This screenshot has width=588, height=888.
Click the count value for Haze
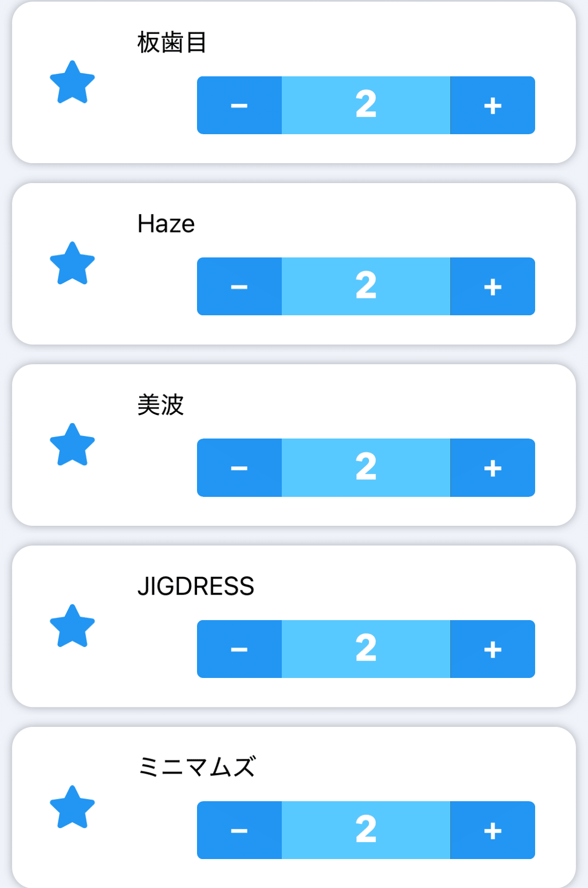(x=366, y=286)
